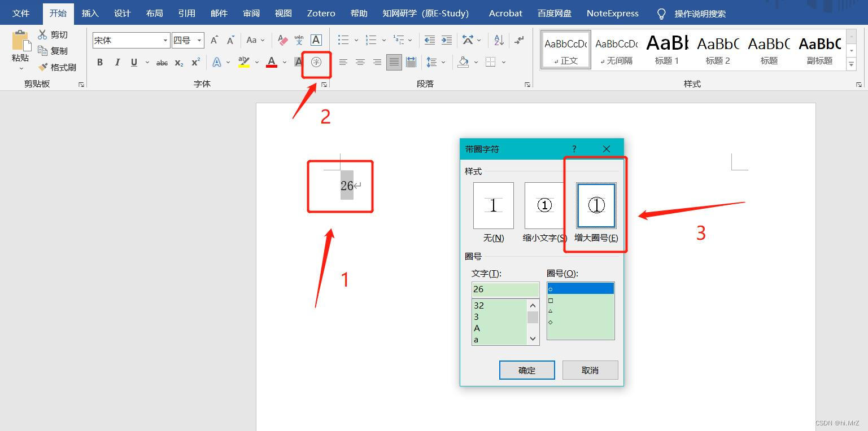Open the font size dropdown (四号)
Image resolution: width=868 pixels, height=431 pixels.
point(199,41)
